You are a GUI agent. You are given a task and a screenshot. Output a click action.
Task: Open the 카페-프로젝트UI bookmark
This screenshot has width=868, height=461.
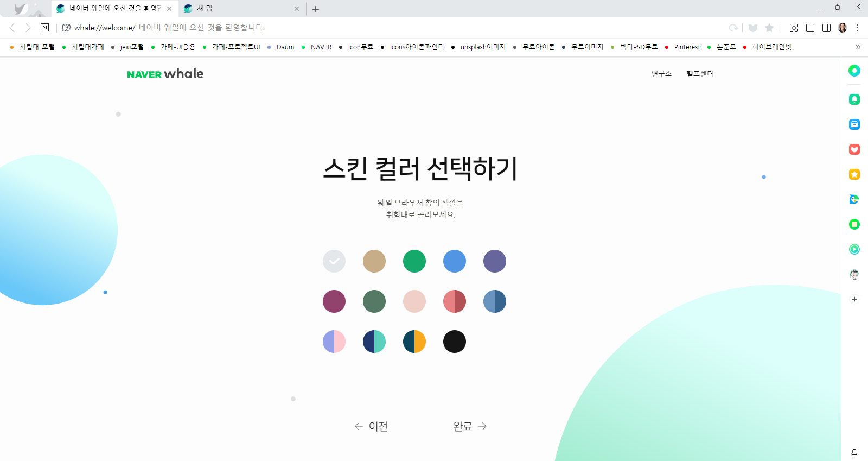click(232, 47)
